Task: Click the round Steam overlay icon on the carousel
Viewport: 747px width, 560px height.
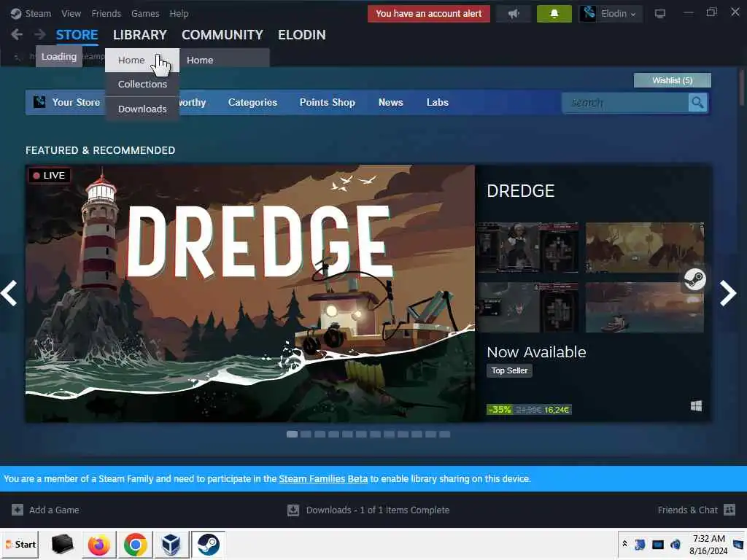Action: pyautogui.click(x=694, y=279)
